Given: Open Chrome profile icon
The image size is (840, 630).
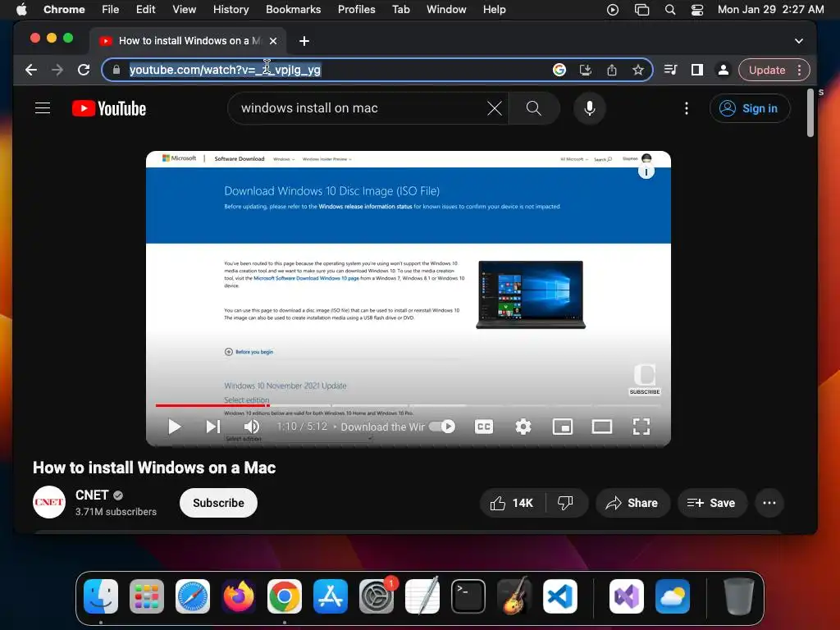Looking at the screenshot, I should click(x=724, y=70).
